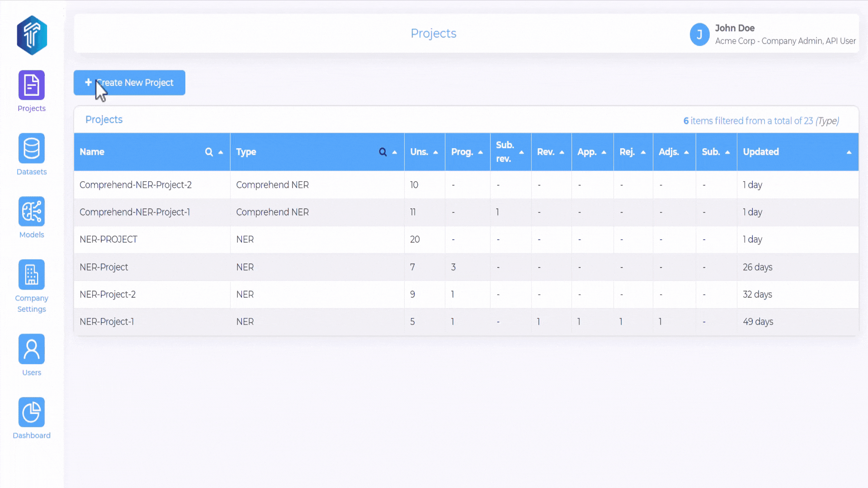Click the John Doe user name
Screen dimensions: 868x488
[x=735, y=28]
